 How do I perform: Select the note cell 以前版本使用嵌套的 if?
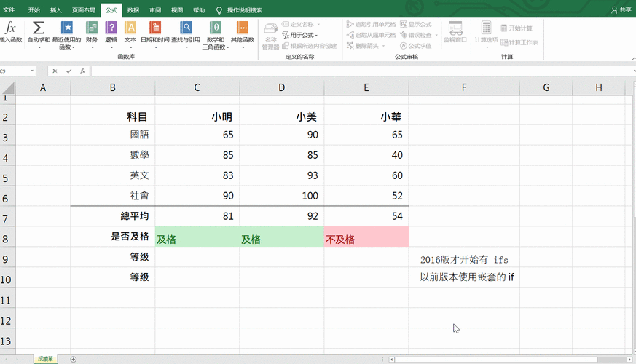pos(464,277)
